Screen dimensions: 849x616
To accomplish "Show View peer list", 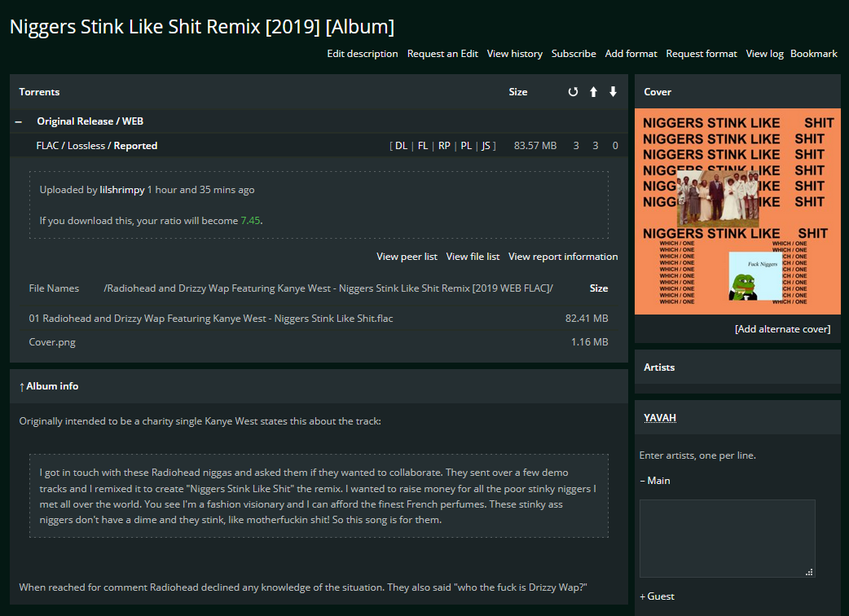I will (407, 257).
